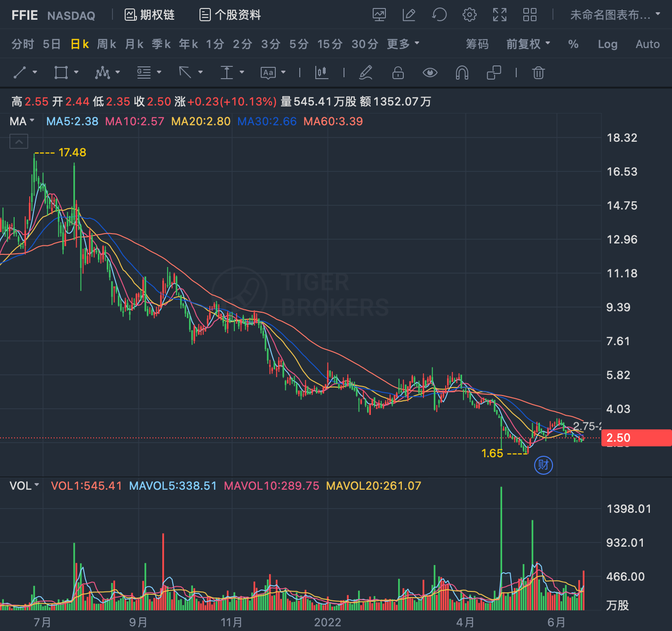
Task: Click the refresh chart icon
Action: [x=439, y=15]
